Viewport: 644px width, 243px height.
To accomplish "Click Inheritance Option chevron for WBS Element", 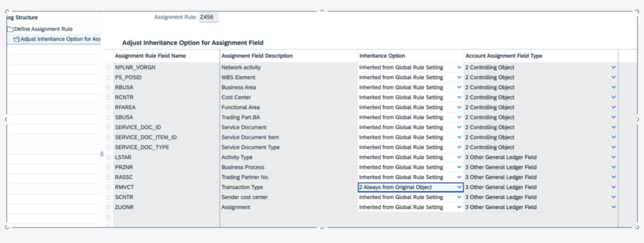I will point(459,77).
